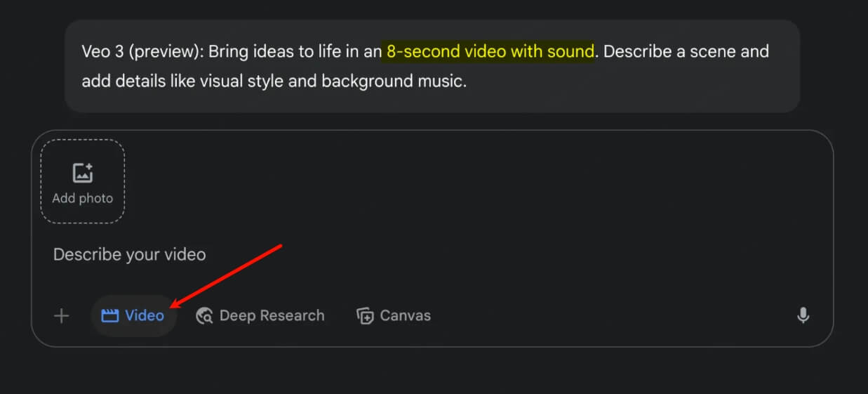Viewport: 868px width, 394px height.
Task: Focus the 'Describe your video' field
Action: pyautogui.click(x=130, y=254)
